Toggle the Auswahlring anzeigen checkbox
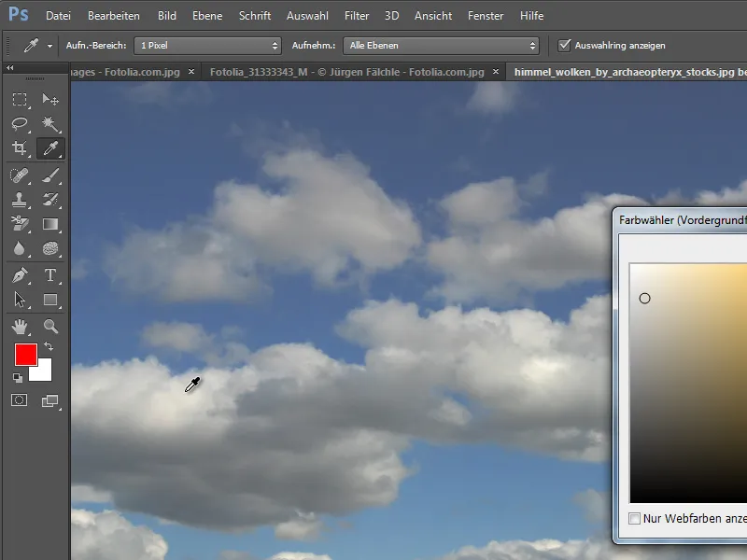 [x=564, y=45]
